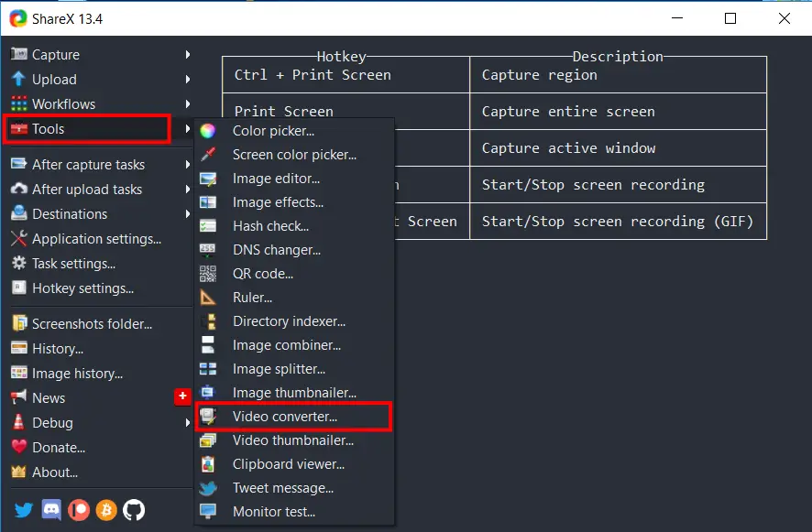Open the After capture tasks menu
The image size is (812, 532).
click(x=101, y=165)
